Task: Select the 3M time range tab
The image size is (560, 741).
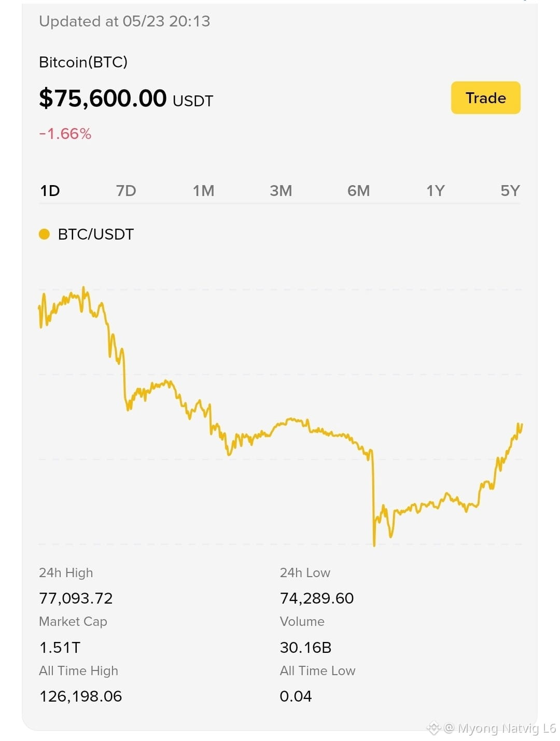Action: pos(281,191)
